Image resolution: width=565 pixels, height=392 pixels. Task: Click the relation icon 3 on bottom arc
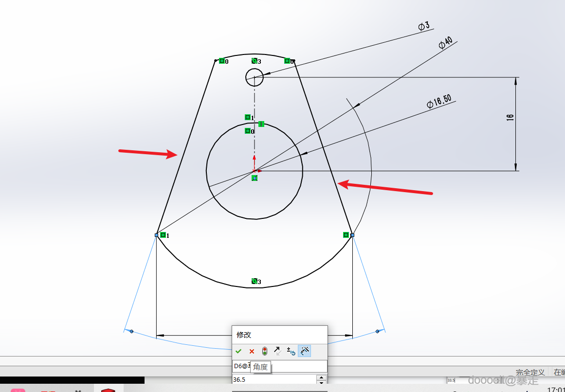[255, 281]
